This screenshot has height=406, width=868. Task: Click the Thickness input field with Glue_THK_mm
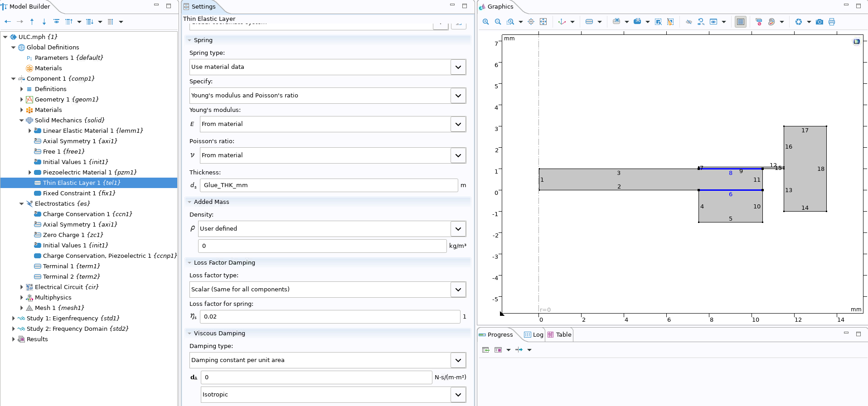click(x=328, y=185)
